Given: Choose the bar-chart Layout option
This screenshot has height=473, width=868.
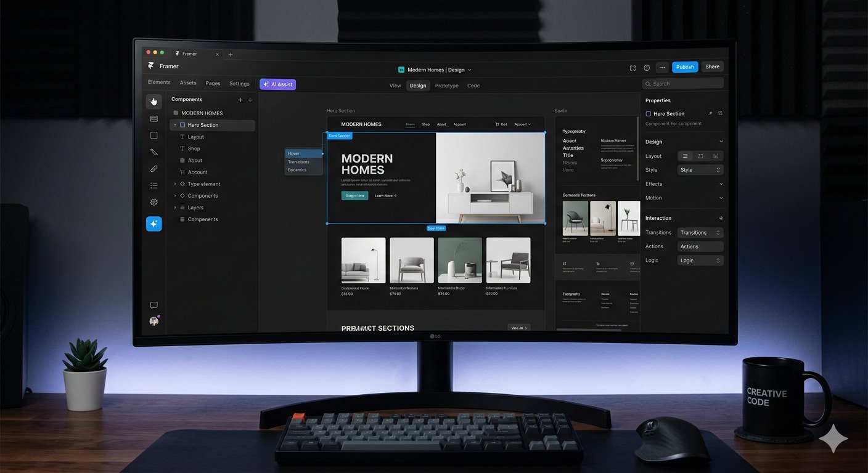Looking at the screenshot, I should [x=716, y=156].
